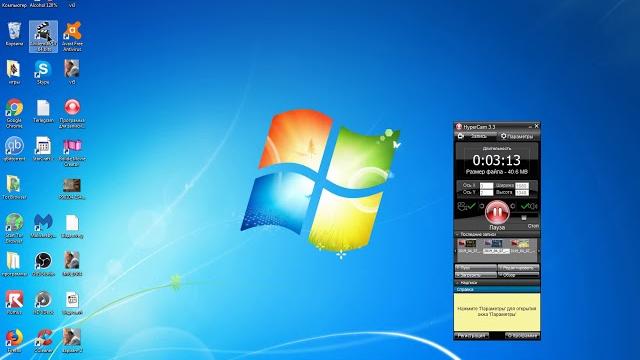Launch the CCleaner desktop shortcut

click(x=43, y=341)
